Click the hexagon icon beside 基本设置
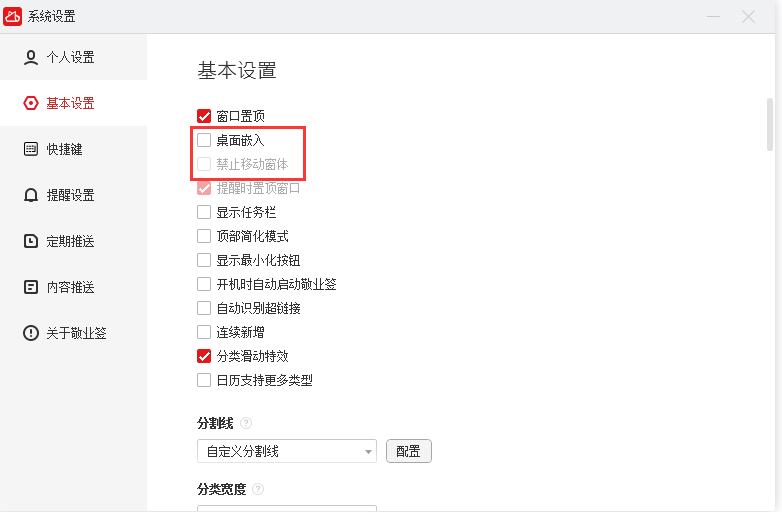This screenshot has width=782, height=512. pos(31,103)
